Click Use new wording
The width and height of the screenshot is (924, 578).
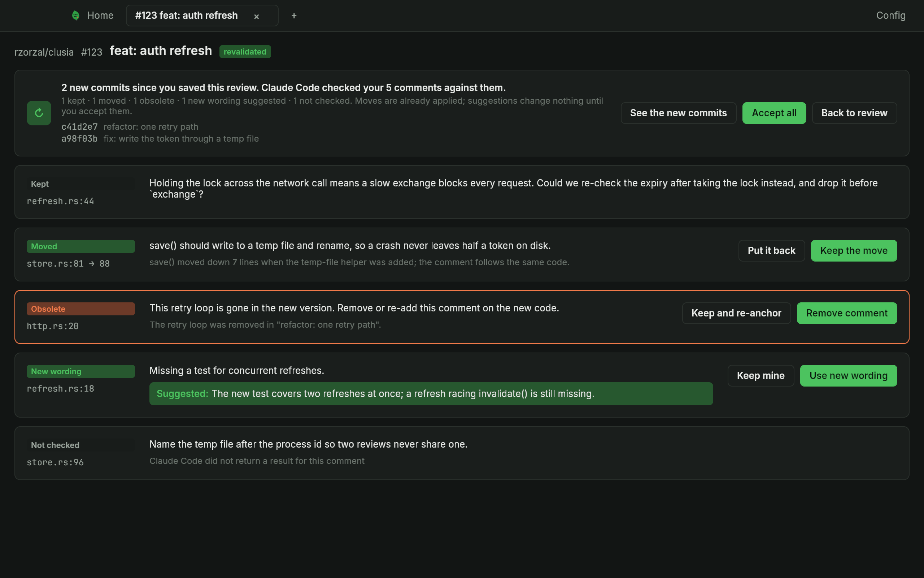tap(849, 375)
